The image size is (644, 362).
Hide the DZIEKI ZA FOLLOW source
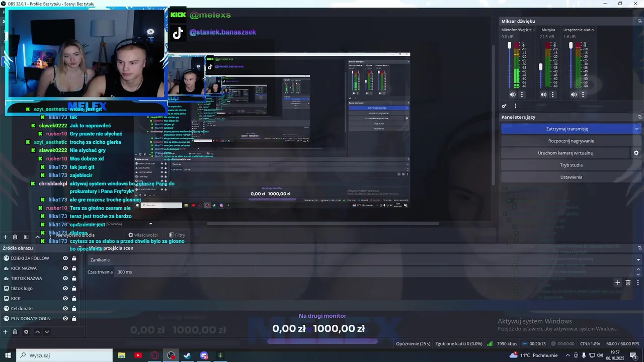click(x=65, y=258)
